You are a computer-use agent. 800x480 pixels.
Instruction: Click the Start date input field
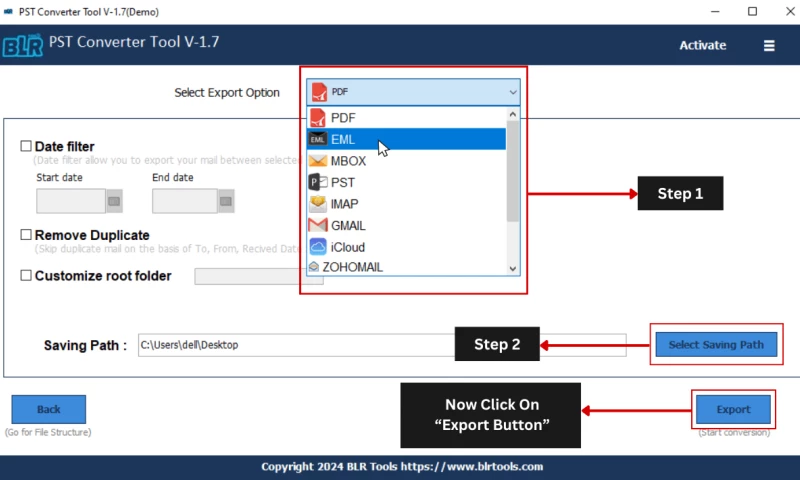(x=71, y=201)
